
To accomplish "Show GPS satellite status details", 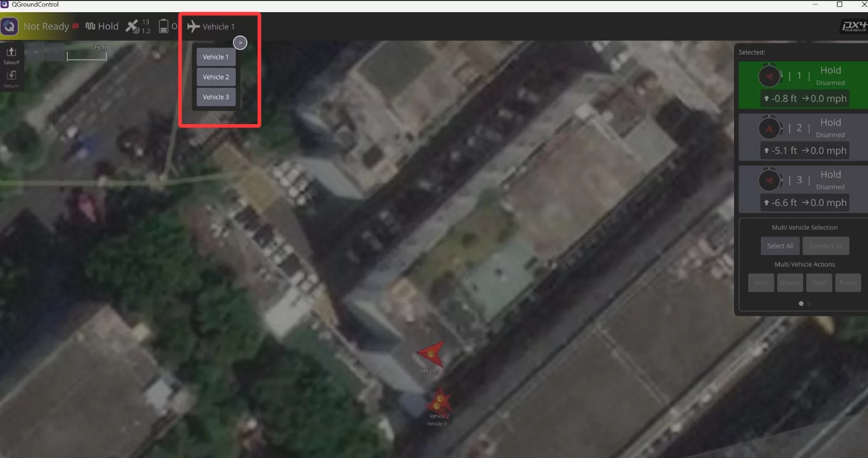I will pyautogui.click(x=138, y=26).
